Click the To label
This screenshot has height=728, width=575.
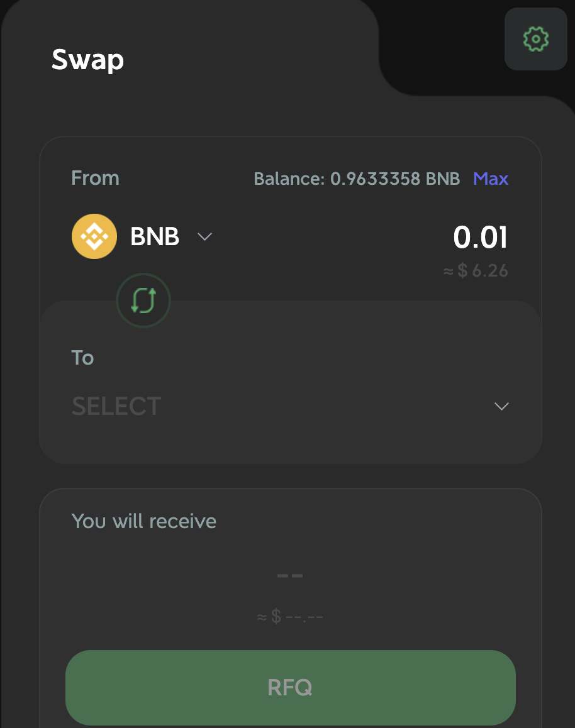click(82, 358)
